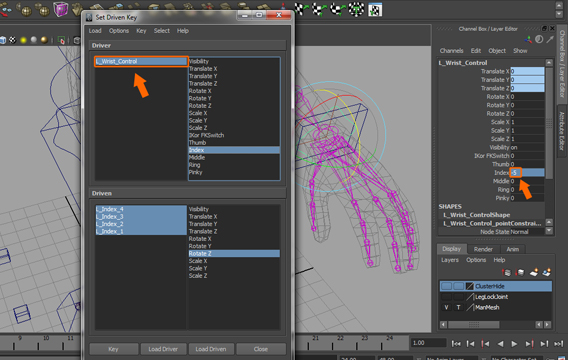Click the playback speed 1.00 field
Screen dimensions: 568x360
point(428,343)
